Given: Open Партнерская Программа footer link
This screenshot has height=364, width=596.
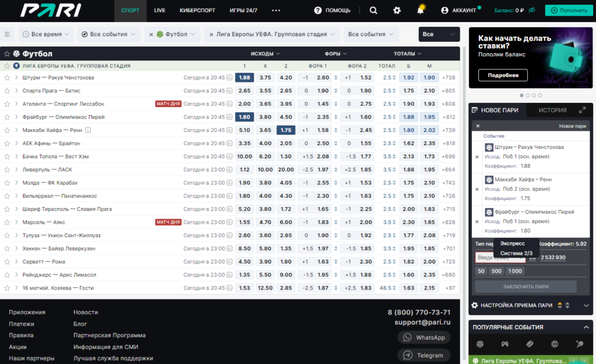Looking at the screenshot, I should [109, 336].
